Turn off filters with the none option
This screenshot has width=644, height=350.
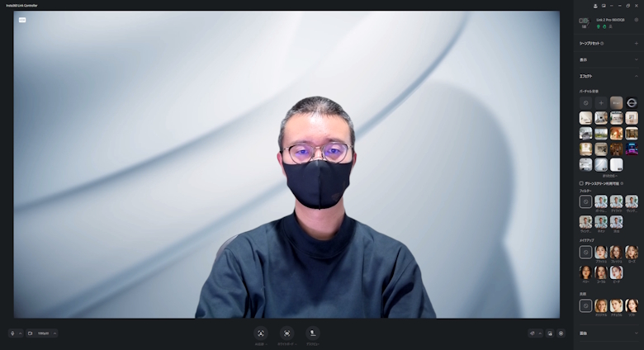coord(585,201)
